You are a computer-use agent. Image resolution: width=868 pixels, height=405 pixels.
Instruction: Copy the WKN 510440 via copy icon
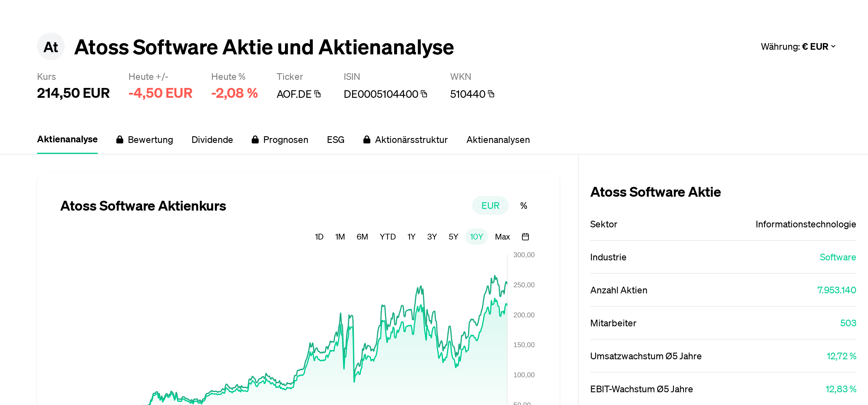[491, 94]
